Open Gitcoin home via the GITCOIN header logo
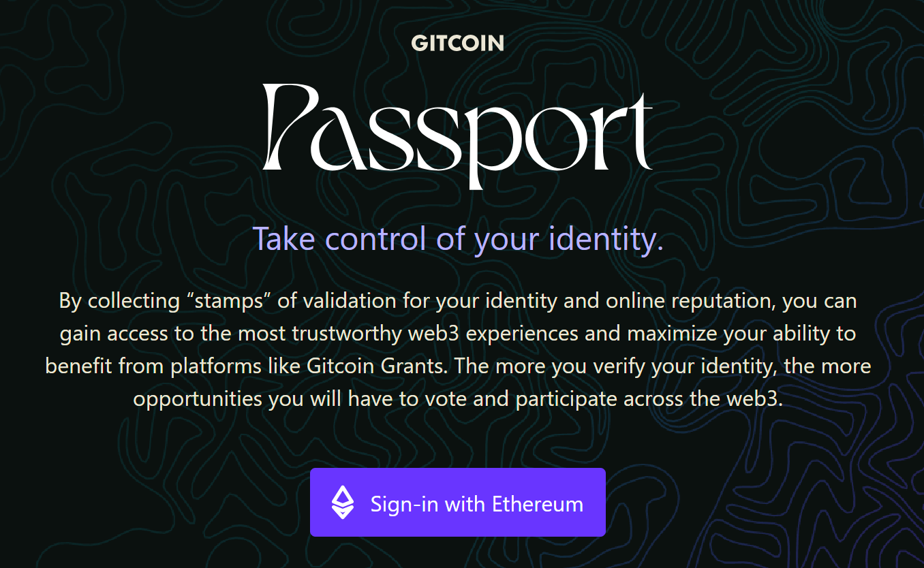924x568 pixels. pos(458,43)
